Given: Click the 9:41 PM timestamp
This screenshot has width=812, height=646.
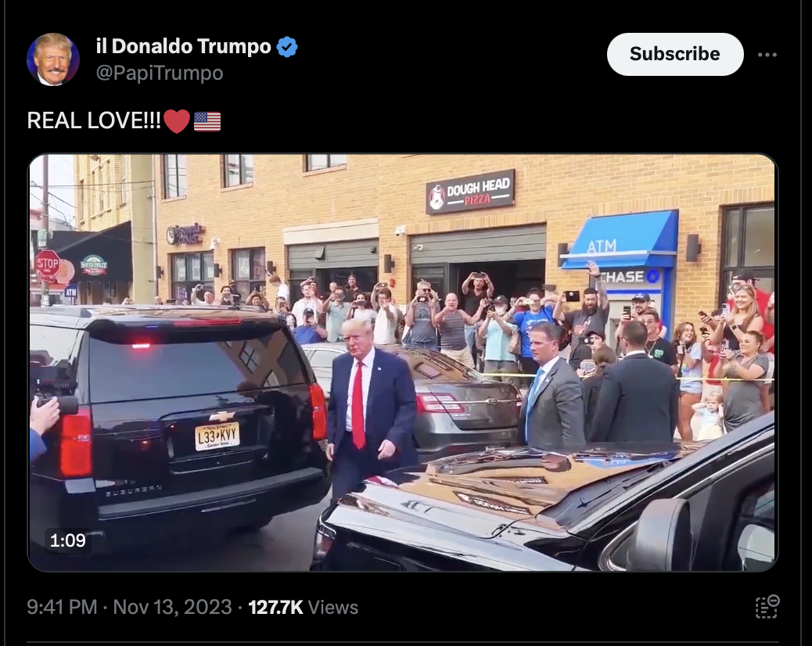Looking at the screenshot, I should tap(62, 607).
